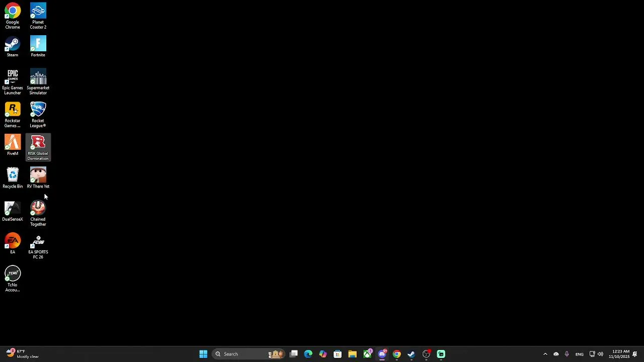Select the FiveM desktop shortcut

pyautogui.click(x=13, y=145)
